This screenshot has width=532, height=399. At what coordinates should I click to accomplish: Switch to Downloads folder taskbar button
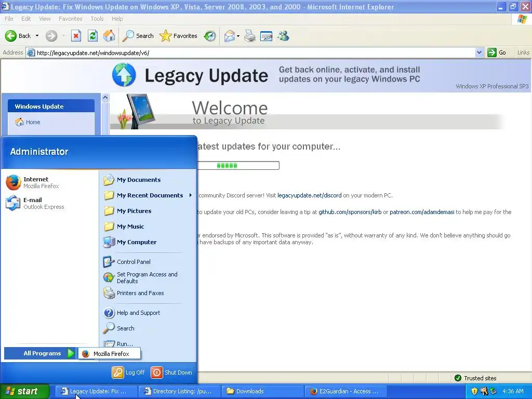(x=262, y=391)
